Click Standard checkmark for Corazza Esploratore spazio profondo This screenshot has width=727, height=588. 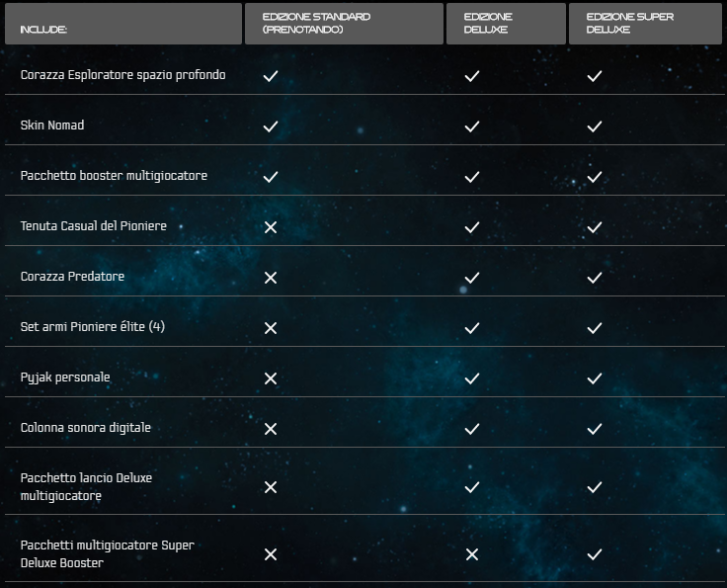coord(270,76)
